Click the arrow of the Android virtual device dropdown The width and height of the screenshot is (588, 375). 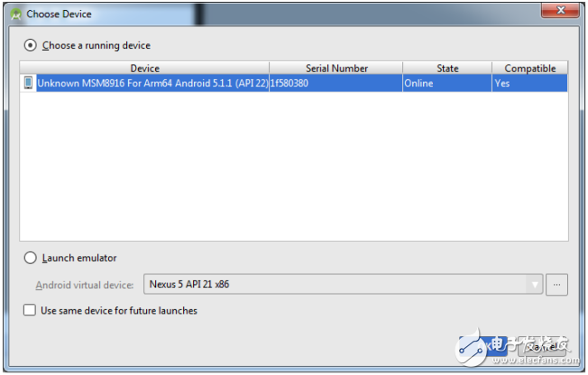(x=536, y=285)
